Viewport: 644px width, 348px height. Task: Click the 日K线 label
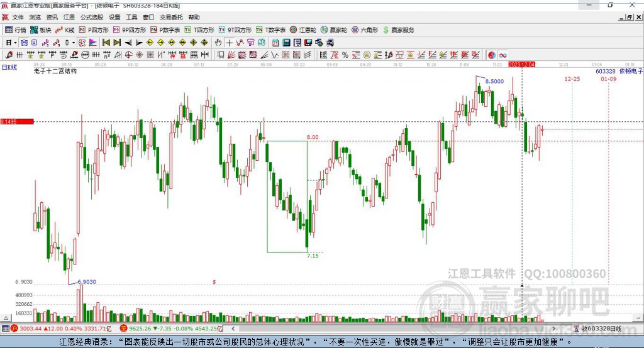click(x=9, y=67)
